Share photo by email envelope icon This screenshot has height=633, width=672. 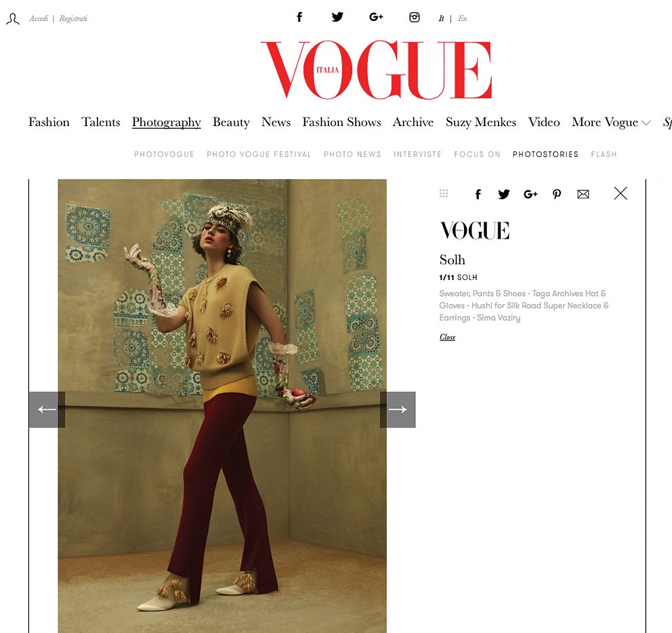point(583,195)
